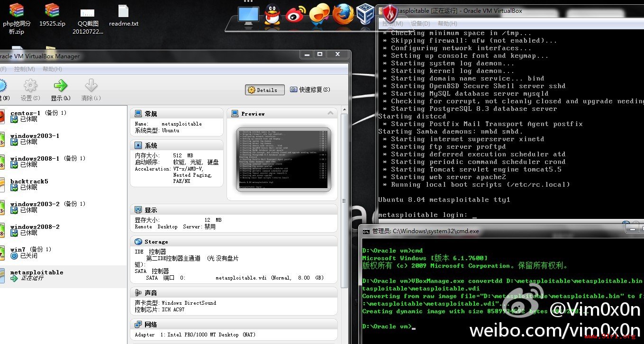644x344 pixels.
Task: Select the windows2003-1 virtual machine
Action: (x=63, y=139)
